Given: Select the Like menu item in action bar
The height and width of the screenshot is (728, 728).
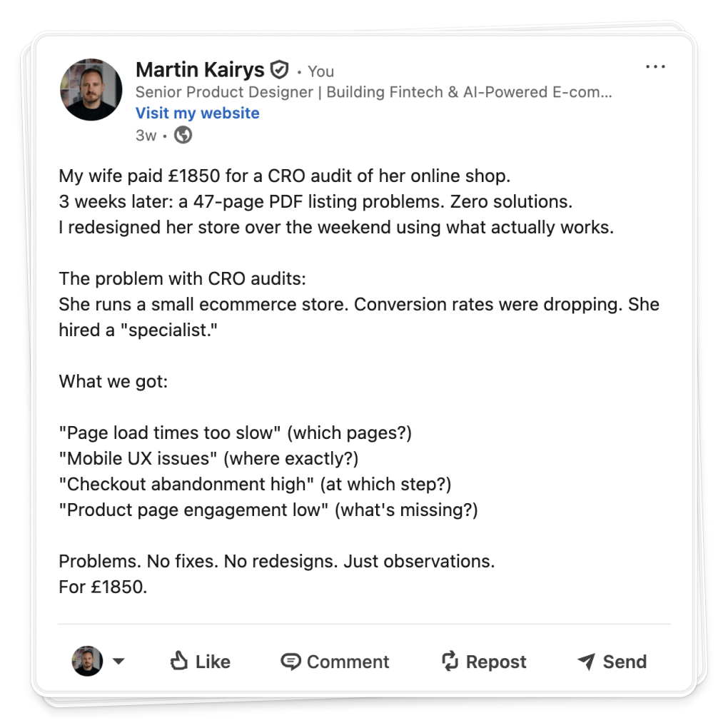Looking at the screenshot, I should [x=200, y=662].
